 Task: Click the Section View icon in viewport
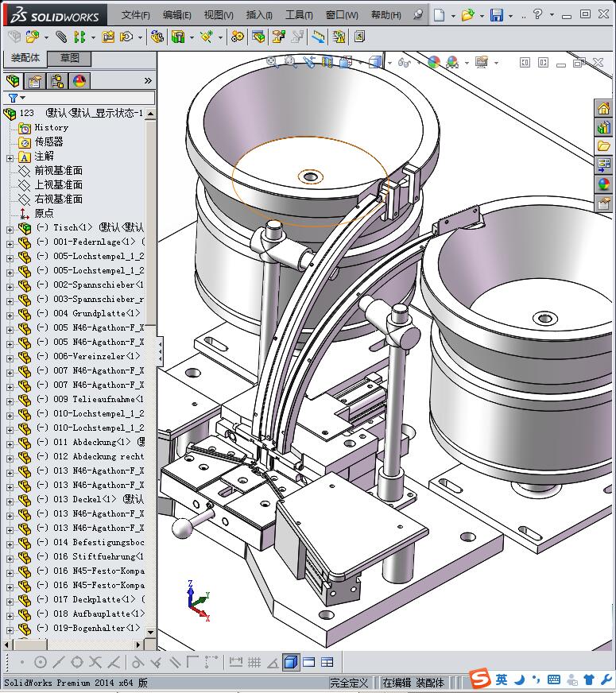(327, 62)
